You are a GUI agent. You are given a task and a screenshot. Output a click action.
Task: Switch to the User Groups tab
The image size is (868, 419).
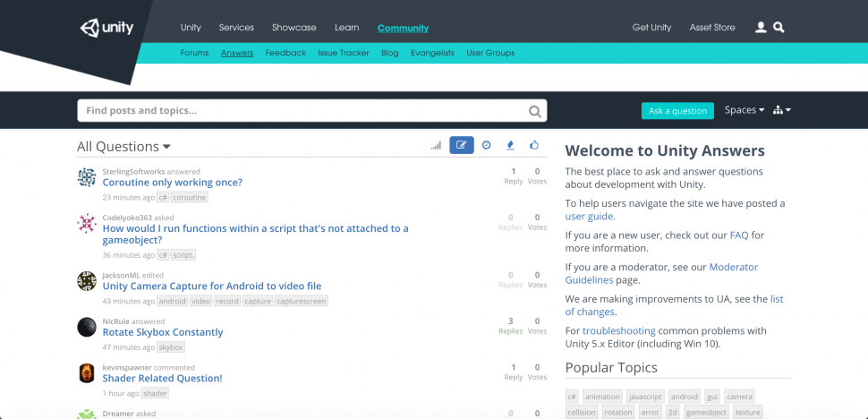pos(489,53)
